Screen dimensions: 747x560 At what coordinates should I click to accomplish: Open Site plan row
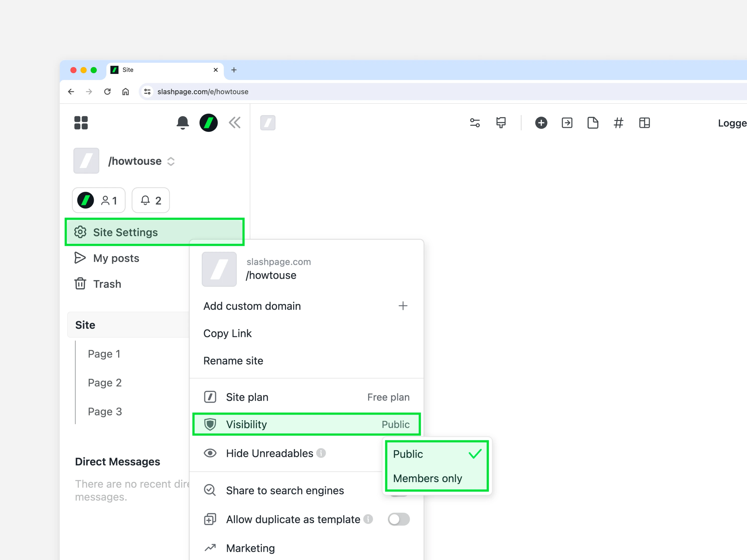pyautogui.click(x=306, y=397)
